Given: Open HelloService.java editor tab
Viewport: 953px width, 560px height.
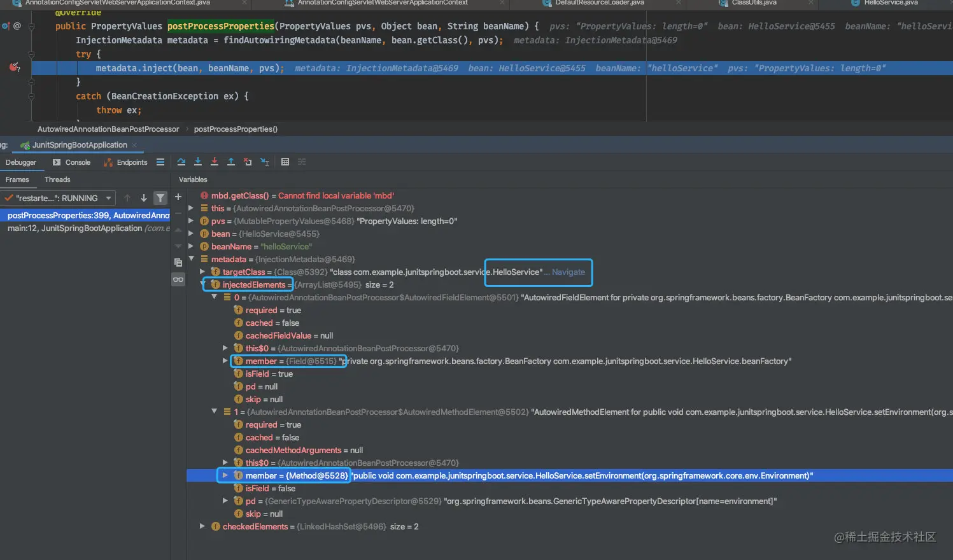Looking at the screenshot, I should click(891, 3).
